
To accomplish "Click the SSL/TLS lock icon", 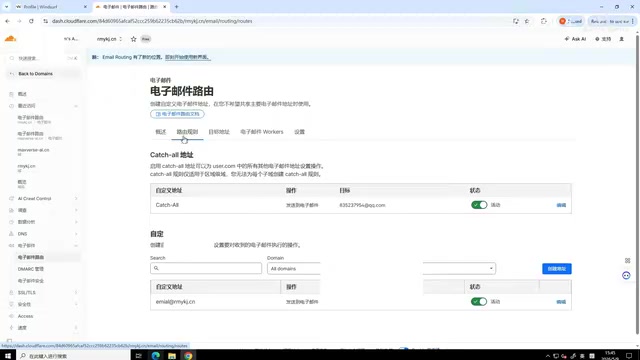I will coord(11,293).
